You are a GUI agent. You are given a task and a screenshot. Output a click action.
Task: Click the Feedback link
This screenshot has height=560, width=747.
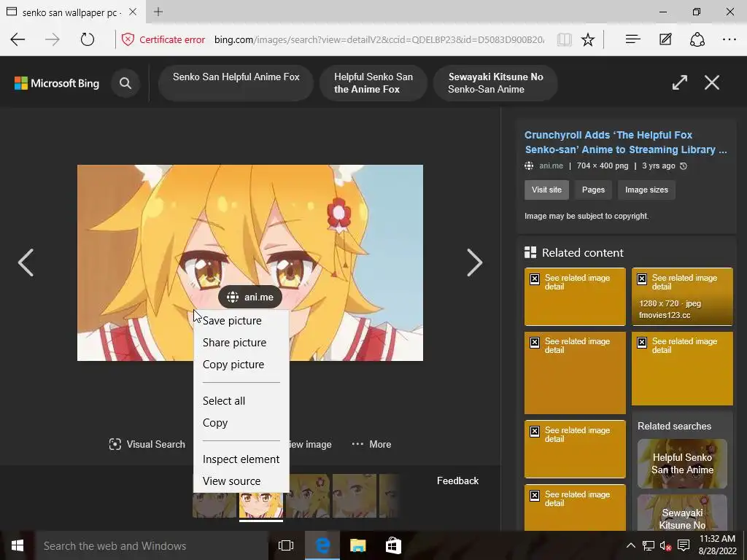point(457,481)
